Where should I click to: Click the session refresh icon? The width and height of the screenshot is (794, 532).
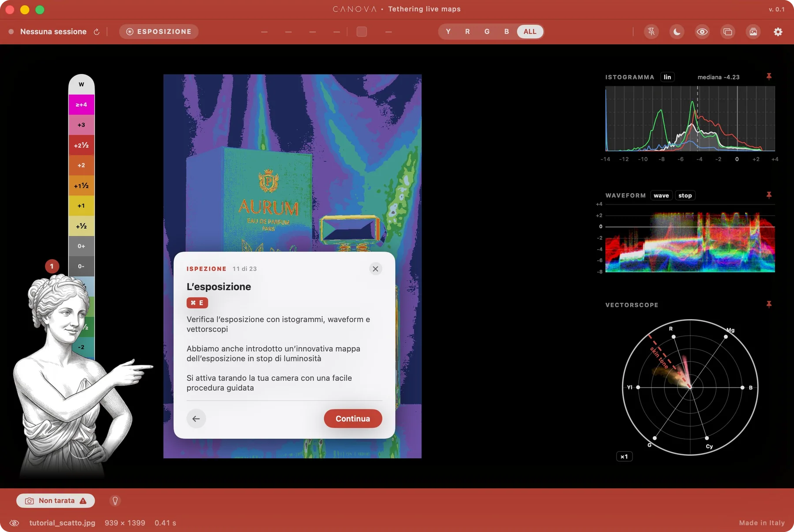click(x=97, y=32)
